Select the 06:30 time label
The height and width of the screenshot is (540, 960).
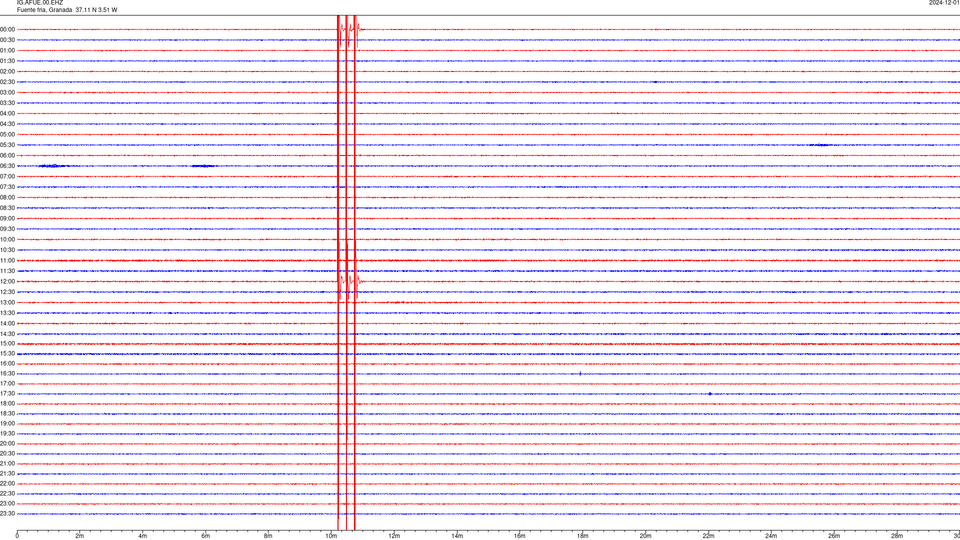(x=7, y=166)
